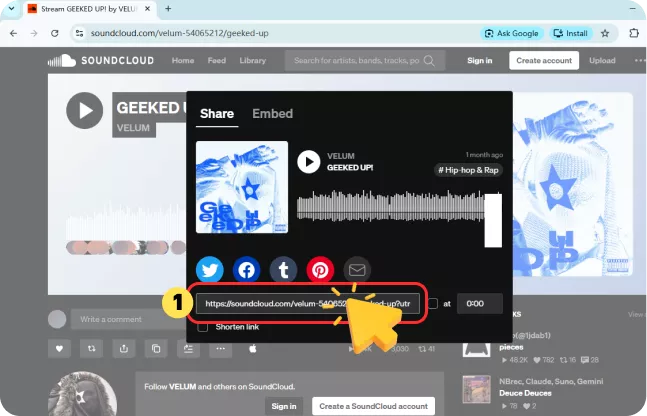647x416 pixels.
Task: Open the Library nav item
Action: click(x=253, y=61)
